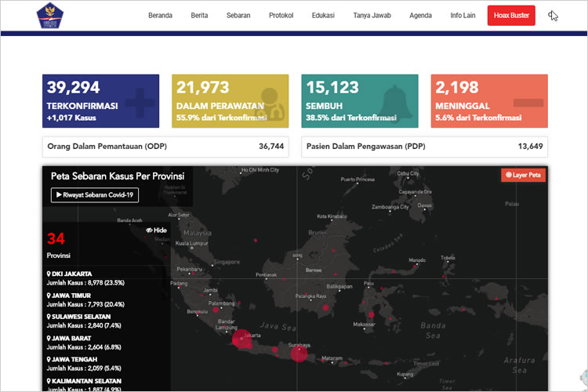The width and height of the screenshot is (588, 392).
Task: Hide the province list panel
Action: tap(156, 230)
